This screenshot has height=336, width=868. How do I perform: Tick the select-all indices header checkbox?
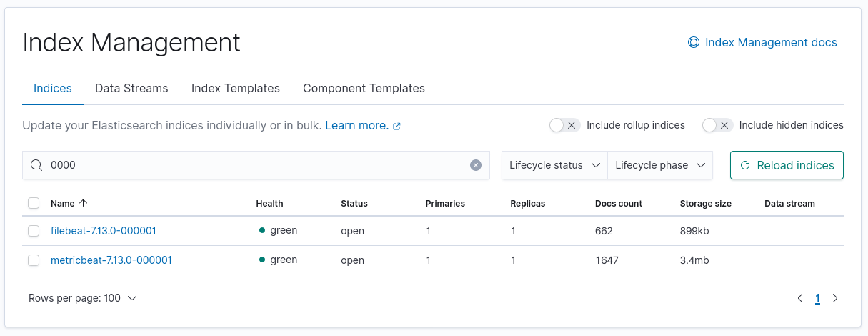34,203
